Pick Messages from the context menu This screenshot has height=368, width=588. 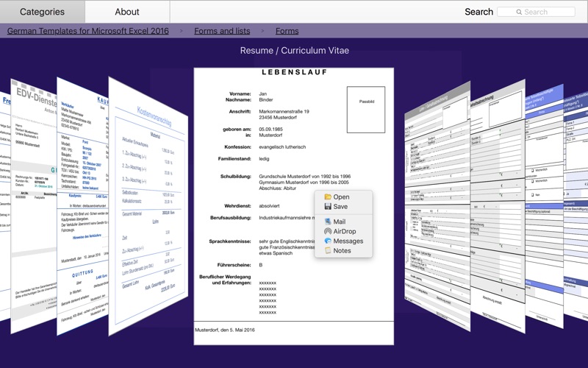[343, 241]
